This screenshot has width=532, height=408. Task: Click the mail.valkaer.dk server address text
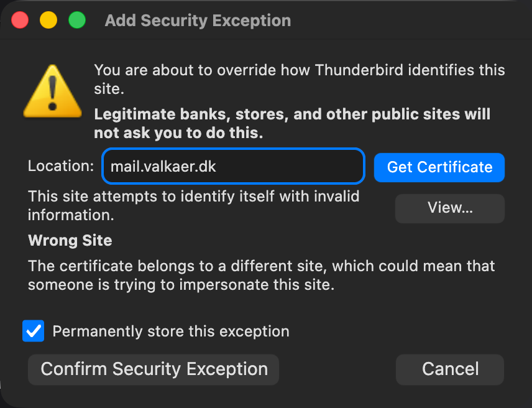163,167
